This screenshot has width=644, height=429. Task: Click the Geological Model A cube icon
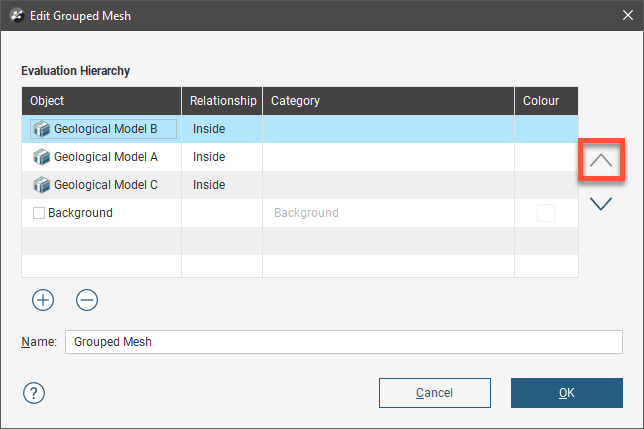point(41,157)
